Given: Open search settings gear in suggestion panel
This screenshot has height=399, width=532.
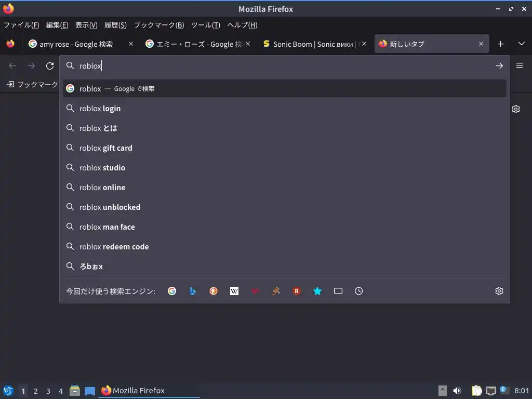Looking at the screenshot, I should tap(499, 291).
